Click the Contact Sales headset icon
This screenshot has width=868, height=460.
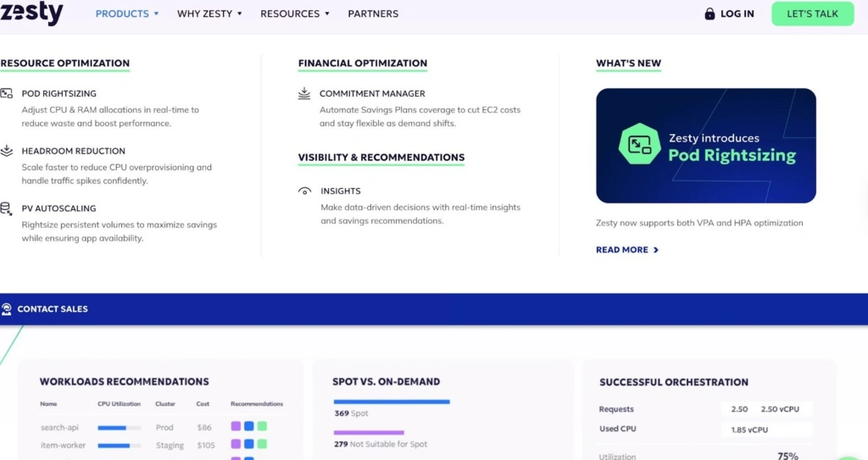pos(7,309)
